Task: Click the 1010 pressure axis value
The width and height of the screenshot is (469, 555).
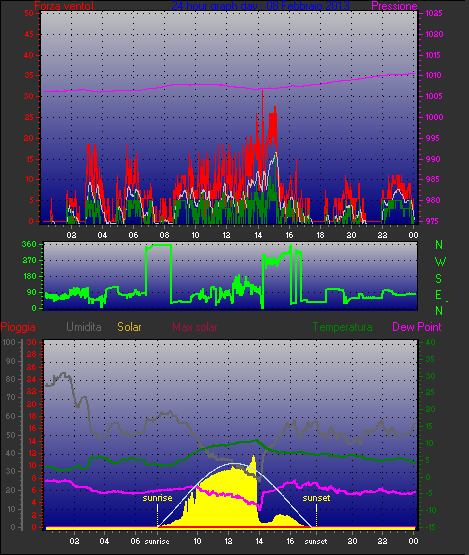Action: pos(434,75)
